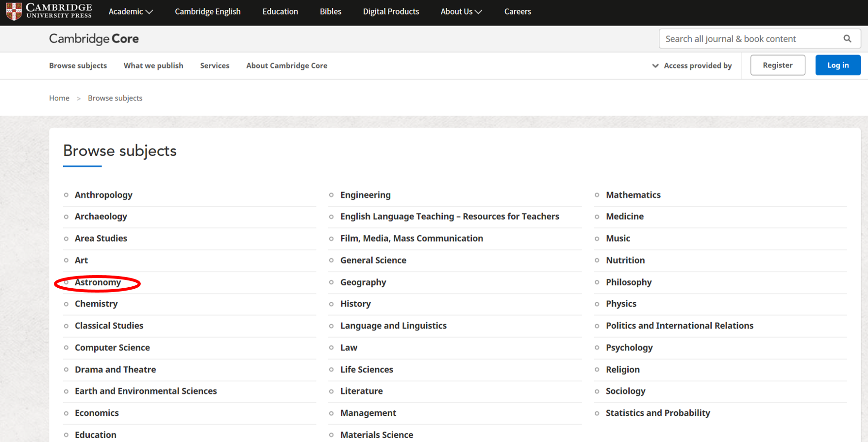Image resolution: width=868 pixels, height=442 pixels.
Task: Open the Philosophy subject
Action: 629,282
